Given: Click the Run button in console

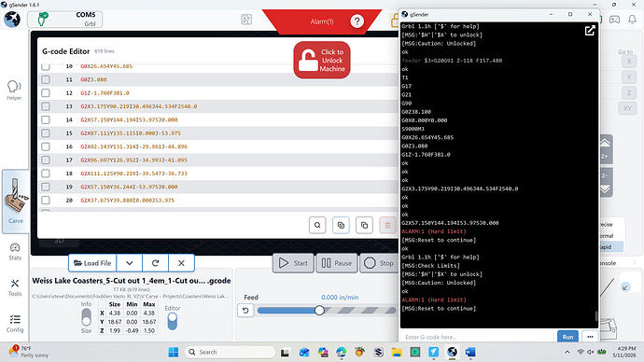Looking at the screenshot, I should pos(567,337).
